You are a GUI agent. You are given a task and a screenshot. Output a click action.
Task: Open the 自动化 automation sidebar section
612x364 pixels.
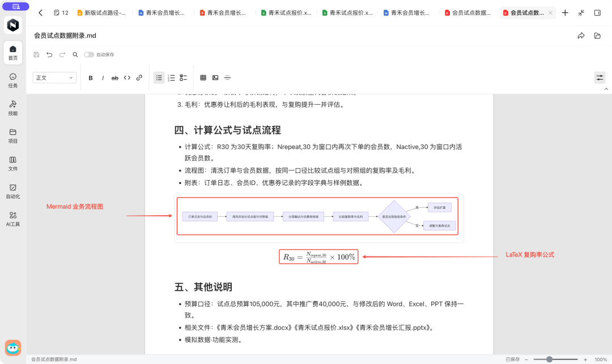(x=13, y=191)
